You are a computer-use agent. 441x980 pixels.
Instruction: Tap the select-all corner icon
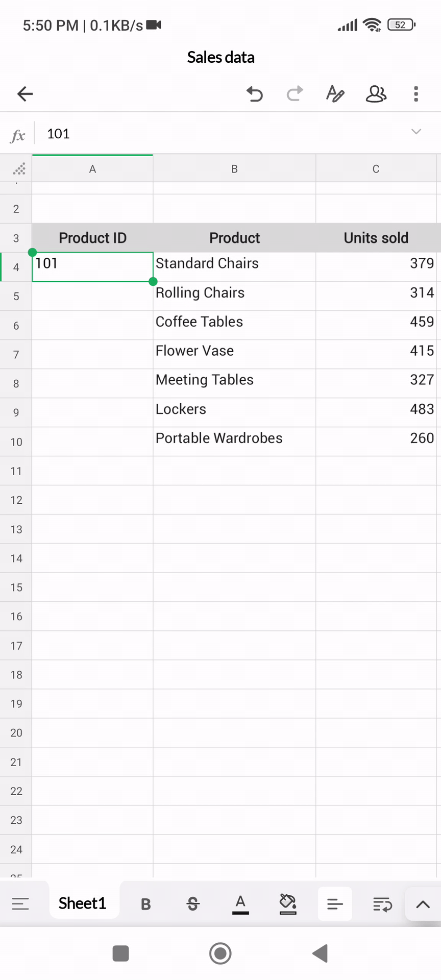pyautogui.click(x=18, y=169)
